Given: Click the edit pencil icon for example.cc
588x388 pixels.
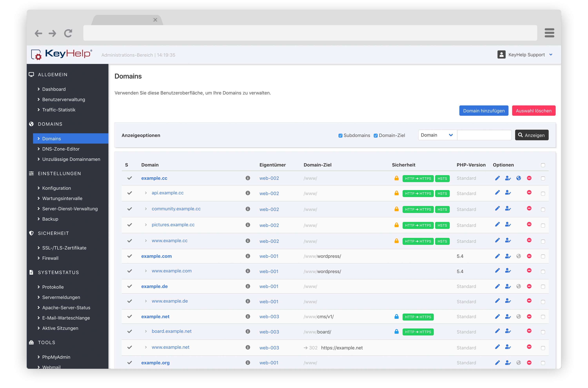Looking at the screenshot, I should click(x=497, y=178).
